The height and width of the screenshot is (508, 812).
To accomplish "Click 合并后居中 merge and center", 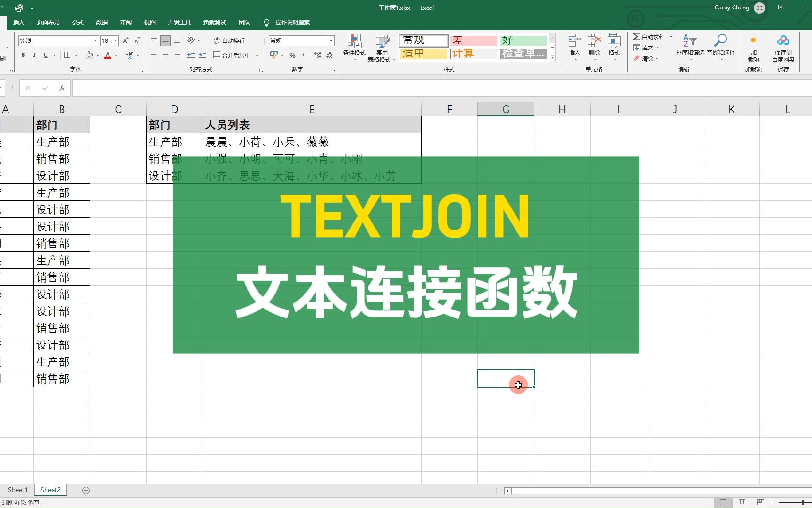I will pos(232,55).
